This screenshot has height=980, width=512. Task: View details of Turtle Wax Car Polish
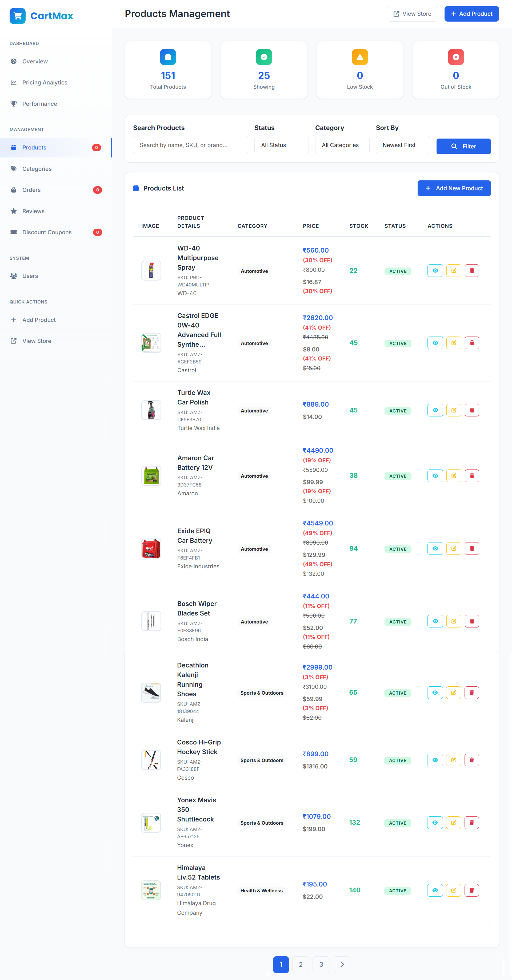click(435, 410)
